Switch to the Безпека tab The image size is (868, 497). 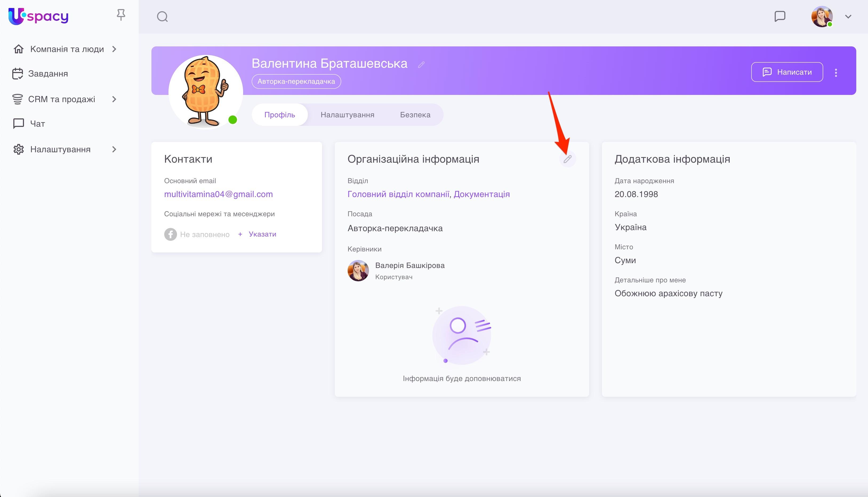(x=415, y=114)
